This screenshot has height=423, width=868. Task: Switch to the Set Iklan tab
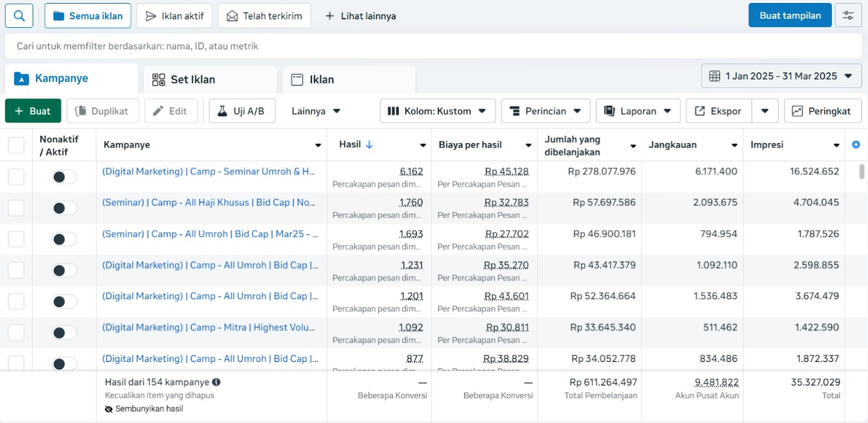[x=192, y=80]
